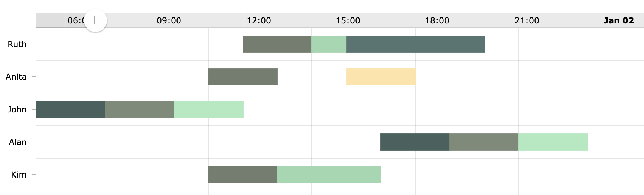Image resolution: width=644 pixels, height=195 pixels.
Task: Select Kim's light green bar segment
Action: [329, 175]
